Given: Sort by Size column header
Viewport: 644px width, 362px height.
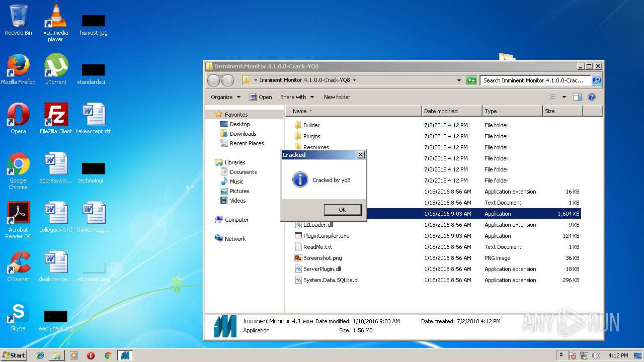Looking at the screenshot, I should click(562, 111).
